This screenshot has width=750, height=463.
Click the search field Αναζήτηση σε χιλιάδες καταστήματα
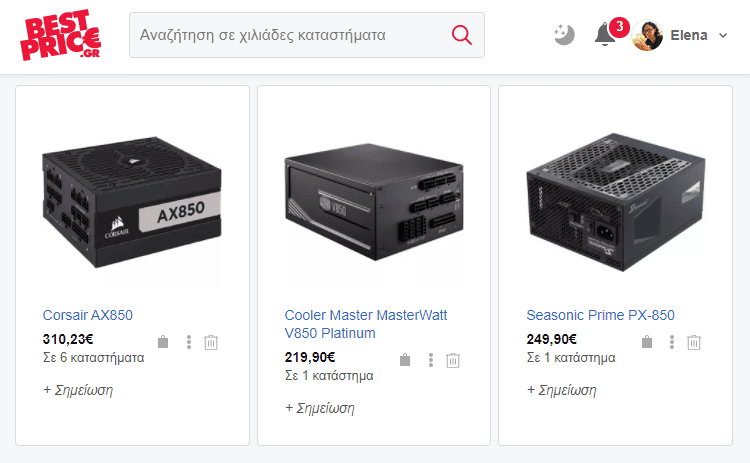[290, 35]
